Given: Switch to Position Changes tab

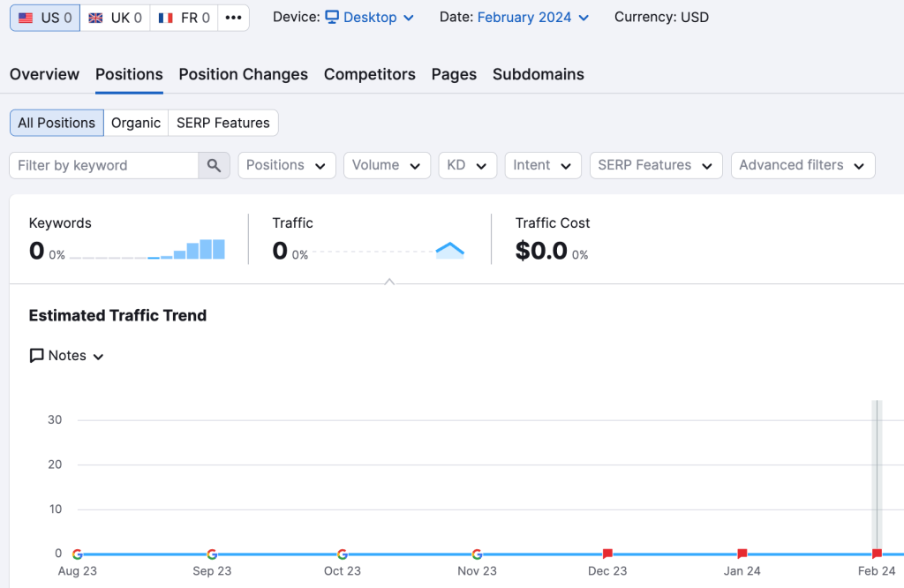Looking at the screenshot, I should (x=244, y=74).
